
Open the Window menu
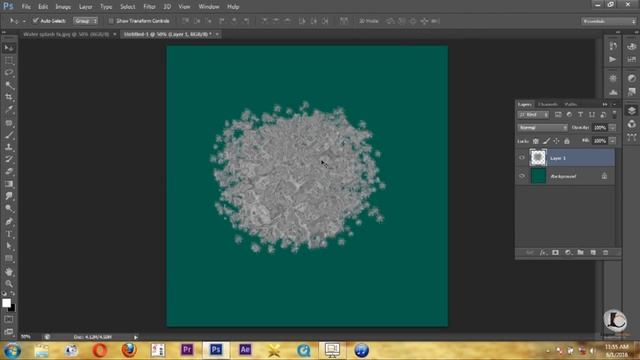(x=209, y=7)
